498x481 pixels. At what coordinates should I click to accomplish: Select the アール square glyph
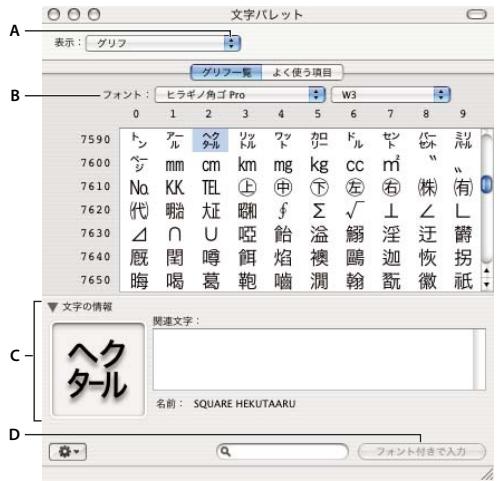175,140
